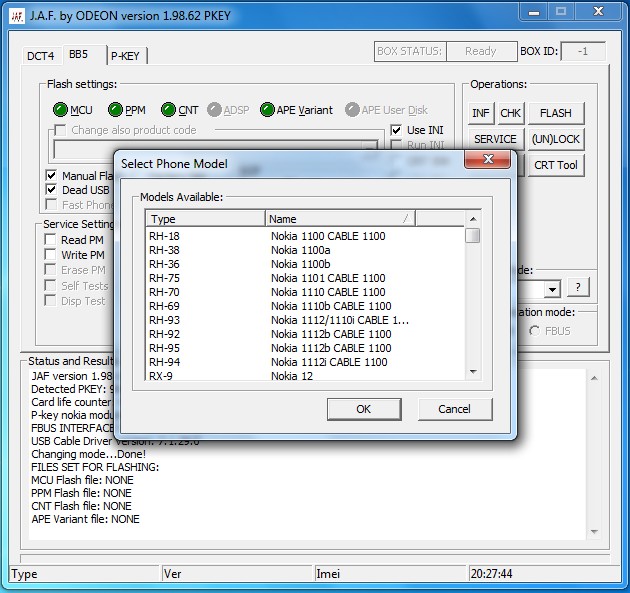This screenshot has height=593, width=630.
Task: Toggle the CNT green LED indicator
Action: tap(168, 110)
